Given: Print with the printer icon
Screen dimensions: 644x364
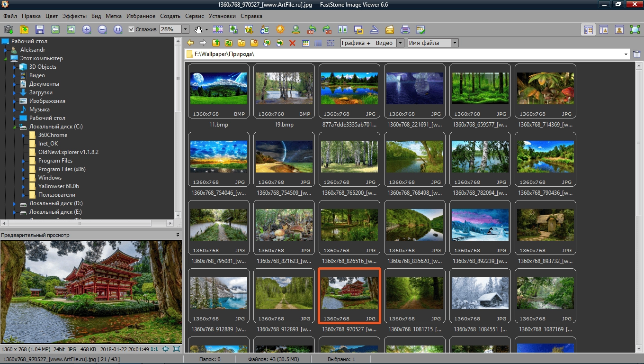Looking at the screenshot, I should coord(405,29).
